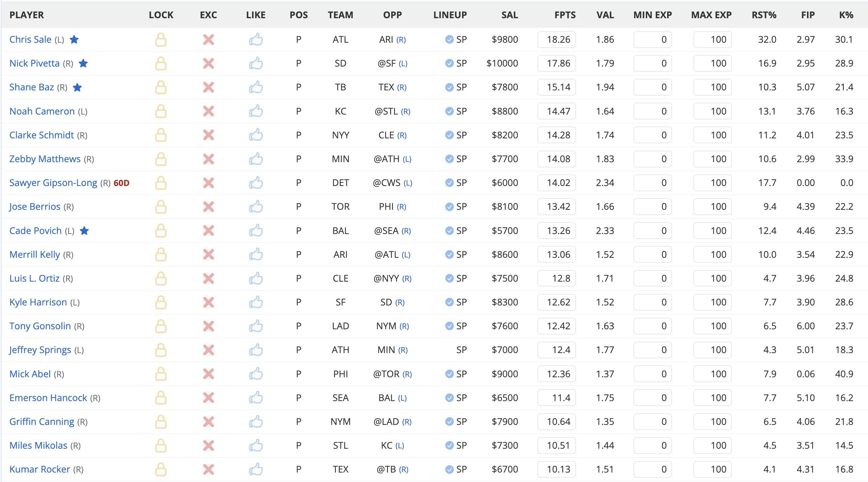
Task: Open Chris Sale player link
Action: 30,40
